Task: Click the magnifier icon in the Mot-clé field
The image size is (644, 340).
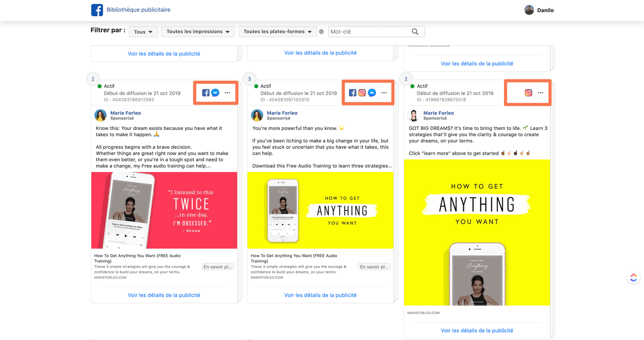Action: point(415,32)
